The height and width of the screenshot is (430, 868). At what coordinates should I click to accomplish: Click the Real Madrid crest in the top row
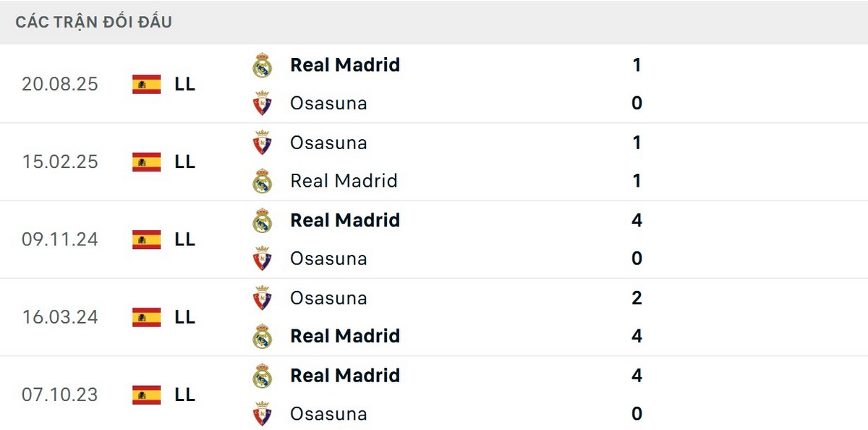(x=262, y=64)
